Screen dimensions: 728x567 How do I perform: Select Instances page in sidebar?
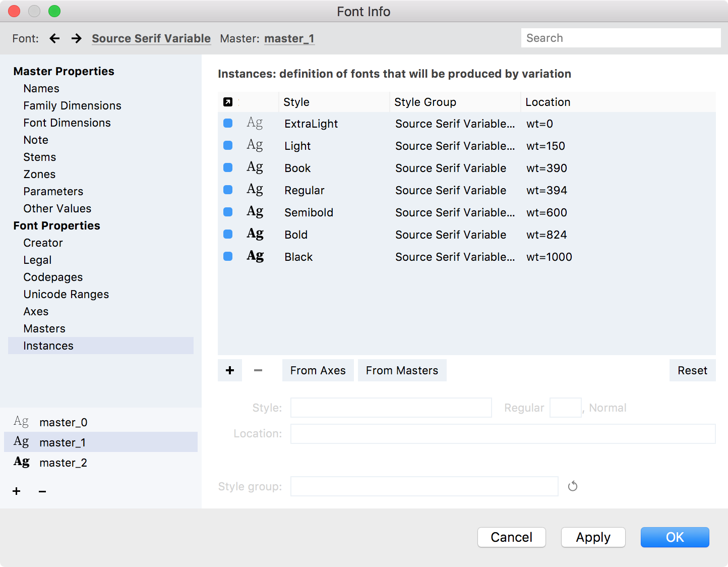tap(101, 346)
